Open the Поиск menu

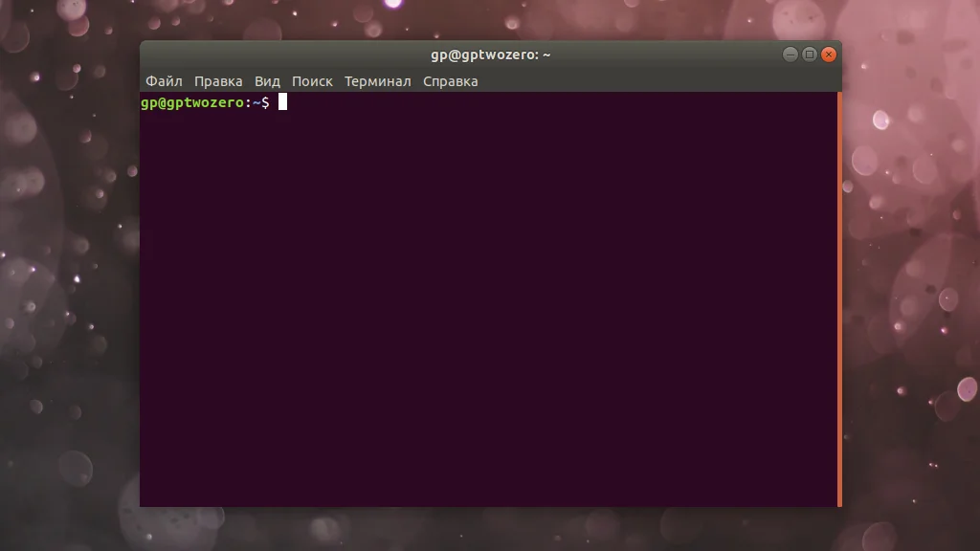[x=312, y=81]
